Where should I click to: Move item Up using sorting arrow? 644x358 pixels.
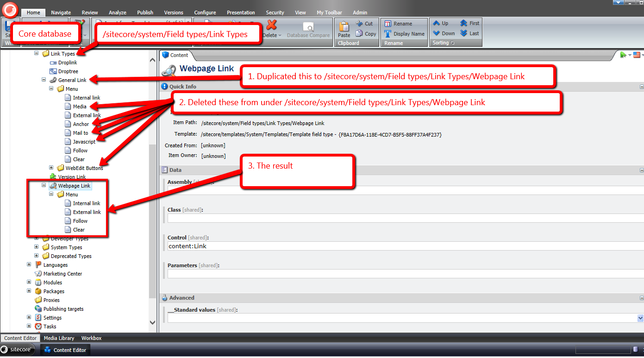[437, 23]
